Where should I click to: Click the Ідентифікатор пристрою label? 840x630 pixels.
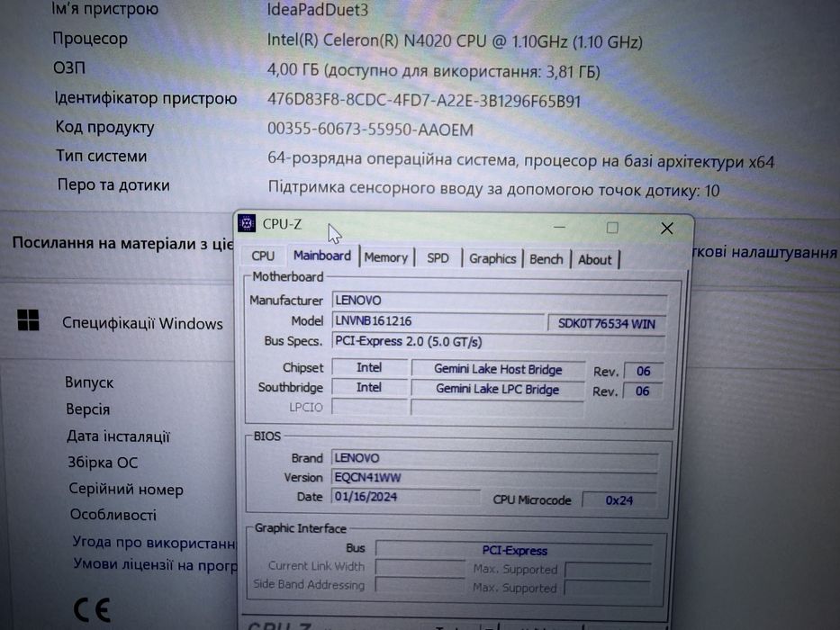pyautogui.click(x=146, y=98)
